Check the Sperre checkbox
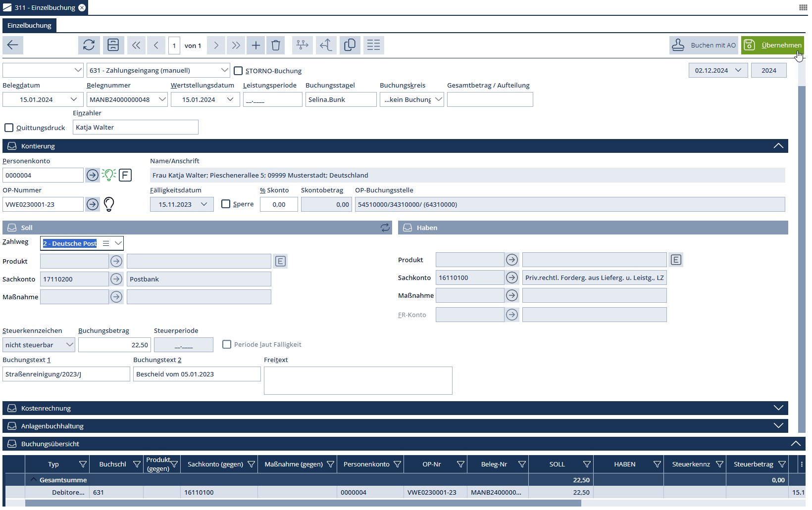The image size is (812, 510). (226, 204)
